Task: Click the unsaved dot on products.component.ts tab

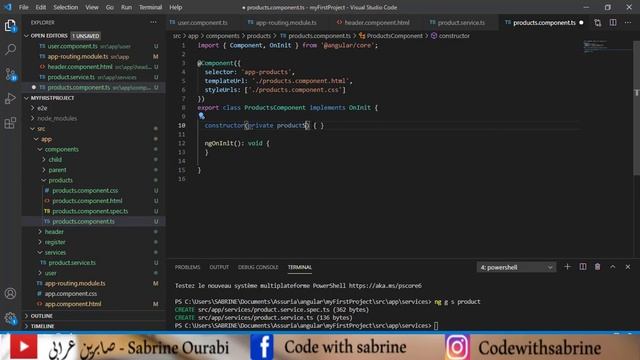Action: coord(581,23)
